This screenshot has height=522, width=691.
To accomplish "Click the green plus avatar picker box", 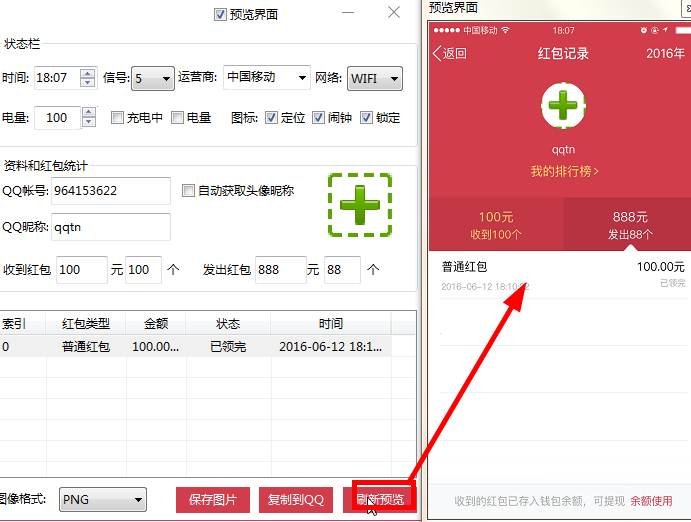I will (360, 205).
